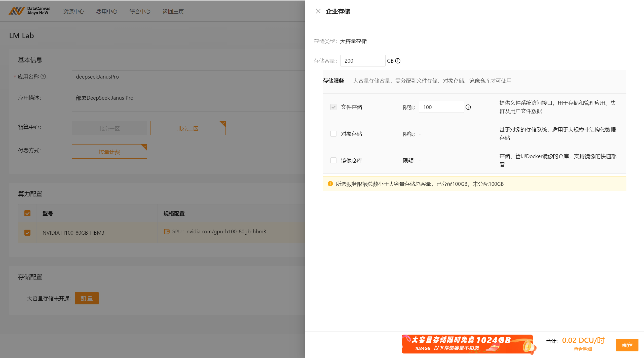Go to 返回主页 in top navigation
This screenshot has height=358, width=644.
tap(173, 11)
